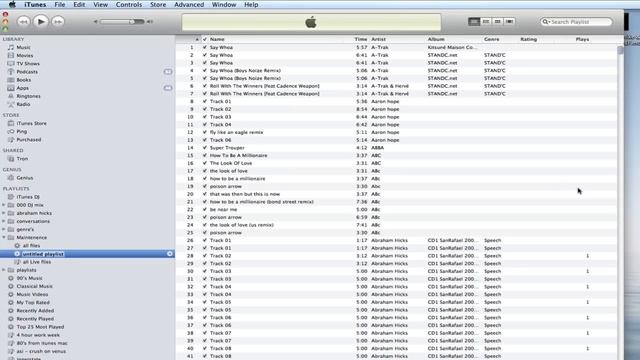This screenshot has width=640, height=360.
Task: Open the Controls menu
Action: [x=129, y=4]
